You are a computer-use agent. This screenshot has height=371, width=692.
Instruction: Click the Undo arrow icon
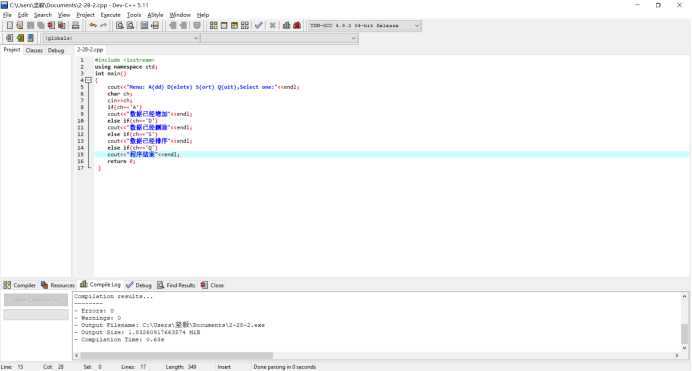coord(93,26)
